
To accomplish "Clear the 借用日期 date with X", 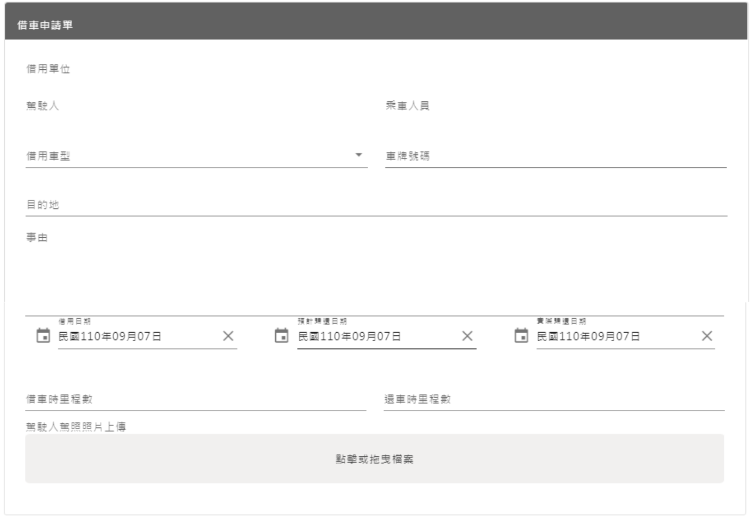I will click(x=228, y=336).
